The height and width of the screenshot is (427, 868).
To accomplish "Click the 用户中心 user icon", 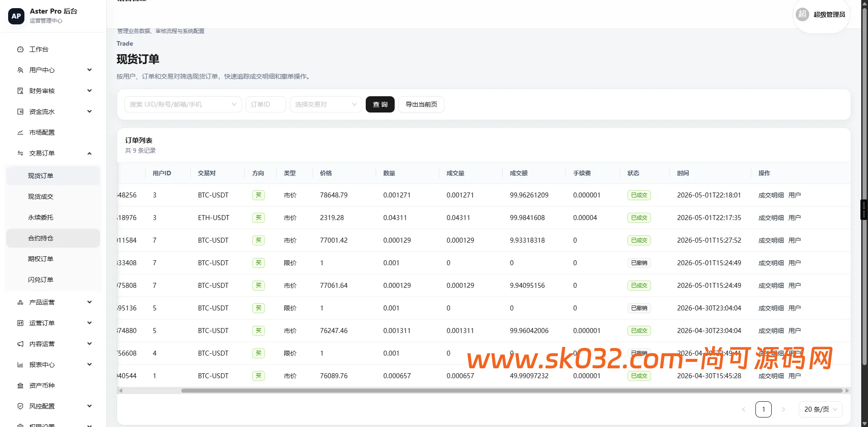I will 20,70.
